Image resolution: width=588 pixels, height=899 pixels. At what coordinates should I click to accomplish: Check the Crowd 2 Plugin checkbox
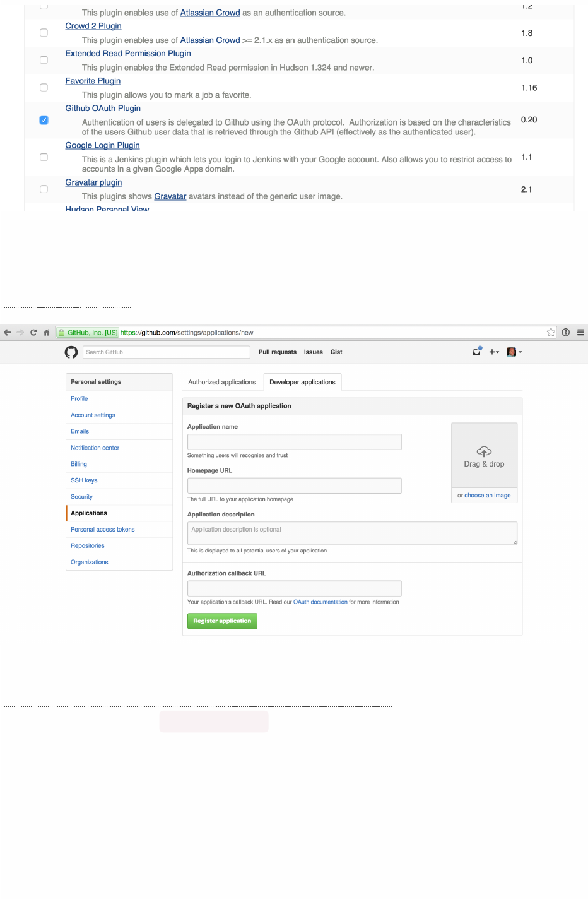click(x=44, y=33)
